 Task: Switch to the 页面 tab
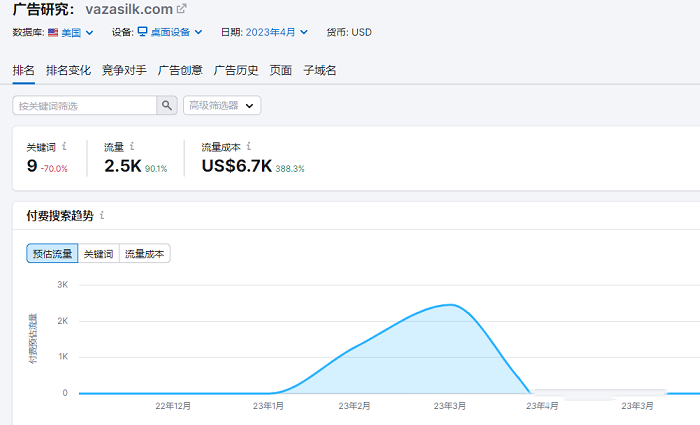281,70
